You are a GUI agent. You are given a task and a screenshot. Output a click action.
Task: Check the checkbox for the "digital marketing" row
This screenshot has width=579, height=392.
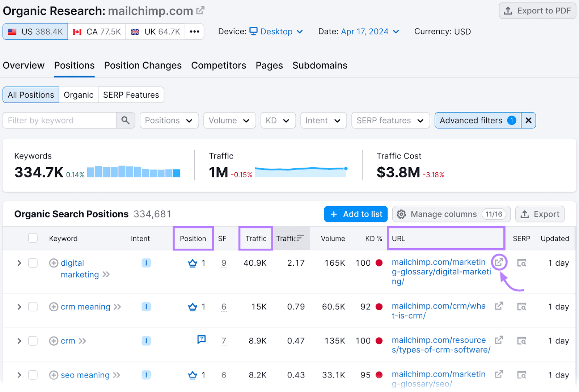point(33,263)
